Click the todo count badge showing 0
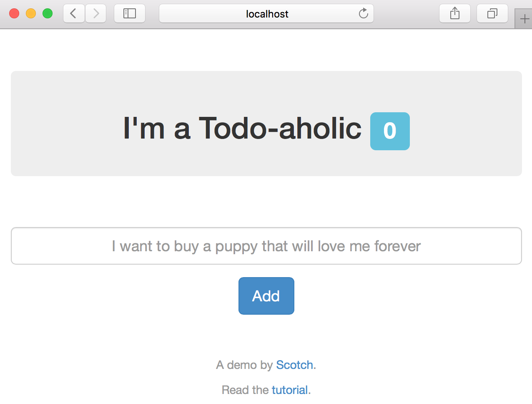Image resolution: width=532 pixels, height=404 pixels. 390,131
